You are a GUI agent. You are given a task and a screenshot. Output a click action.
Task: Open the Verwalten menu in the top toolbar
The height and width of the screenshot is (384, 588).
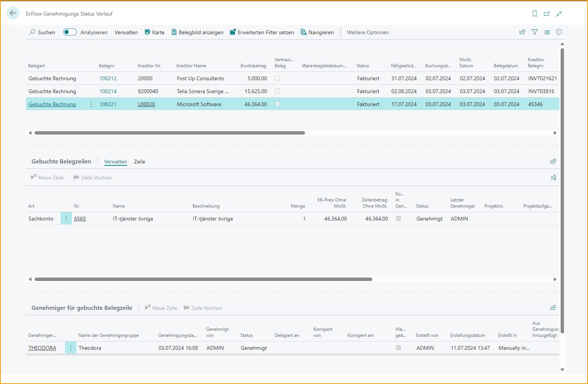(x=126, y=32)
